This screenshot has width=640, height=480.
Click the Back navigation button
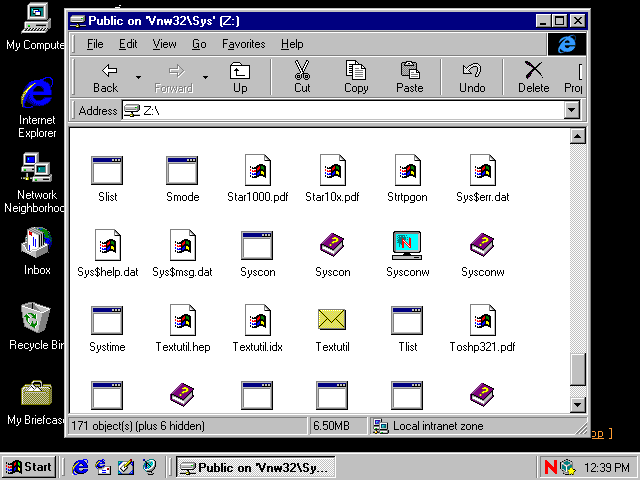click(x=106, y=77)
